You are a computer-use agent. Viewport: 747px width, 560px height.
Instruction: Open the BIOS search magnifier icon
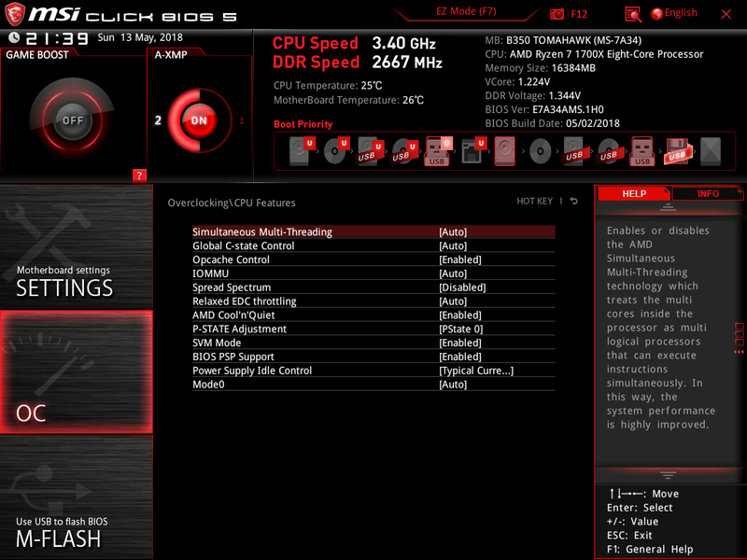point(633,14)
